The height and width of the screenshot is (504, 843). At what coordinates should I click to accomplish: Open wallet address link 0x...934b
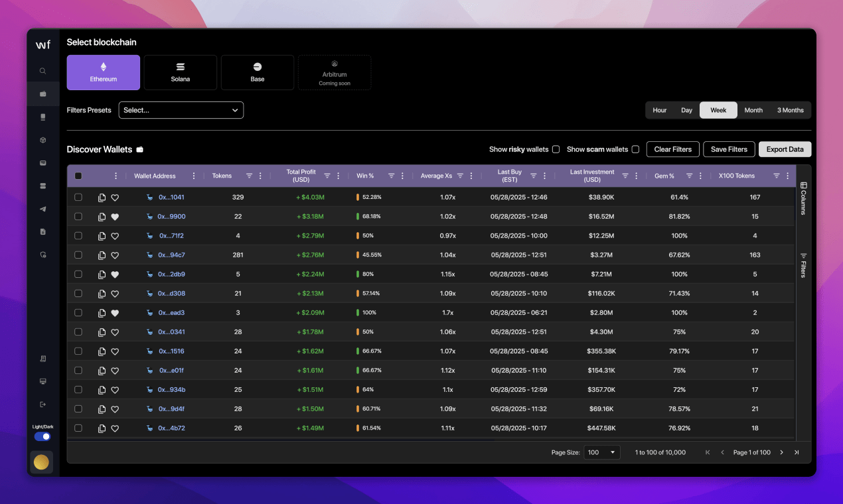pyautogui.click(x=172, y=390)
